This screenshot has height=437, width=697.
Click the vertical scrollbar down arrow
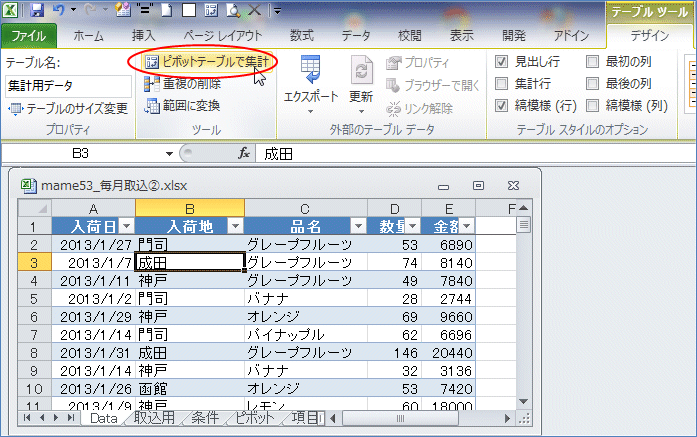[524, 402]
